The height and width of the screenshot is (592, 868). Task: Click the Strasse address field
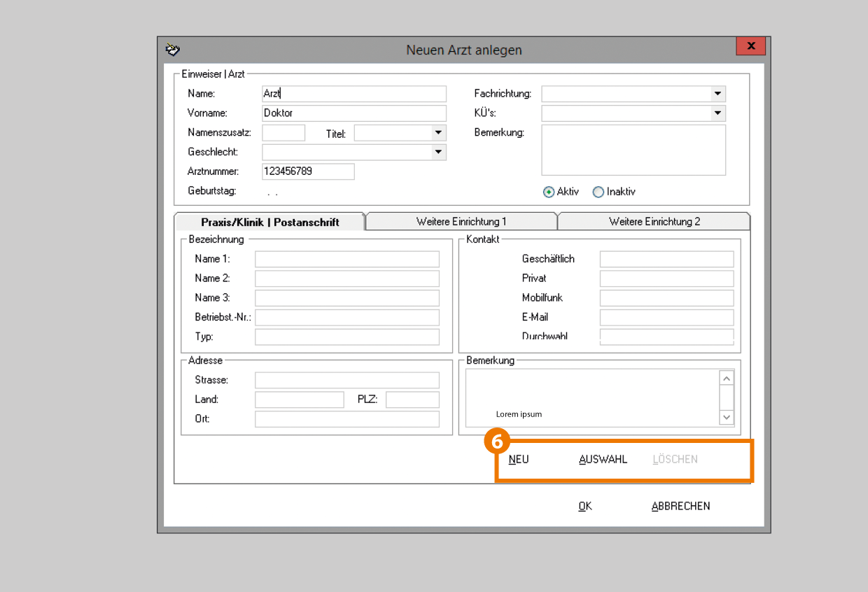[346, 380]
